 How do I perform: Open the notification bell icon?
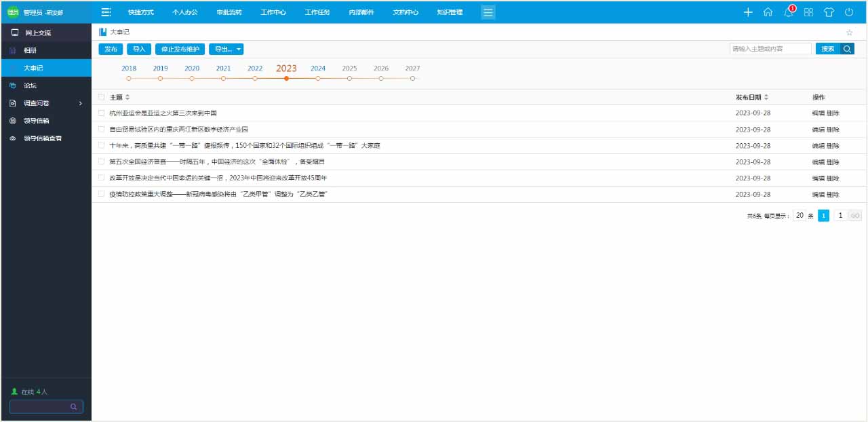pyautogui.click(x=789, y=12)
